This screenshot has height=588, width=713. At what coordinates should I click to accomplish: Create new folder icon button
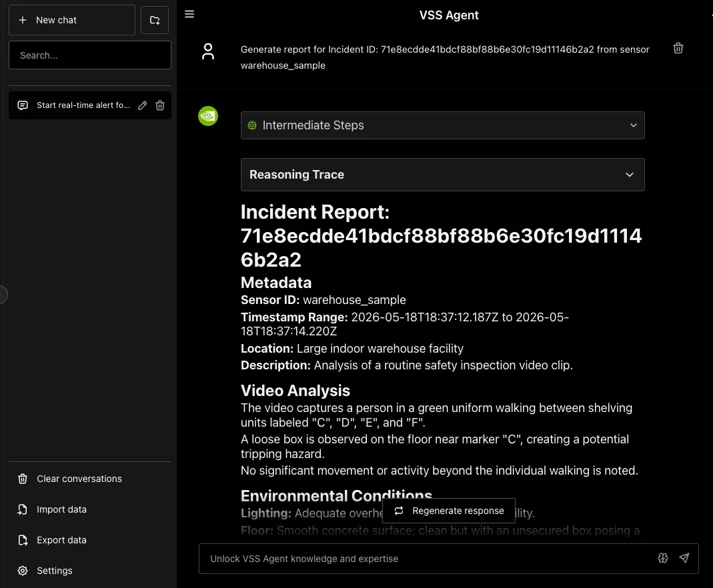pos(155,20)
